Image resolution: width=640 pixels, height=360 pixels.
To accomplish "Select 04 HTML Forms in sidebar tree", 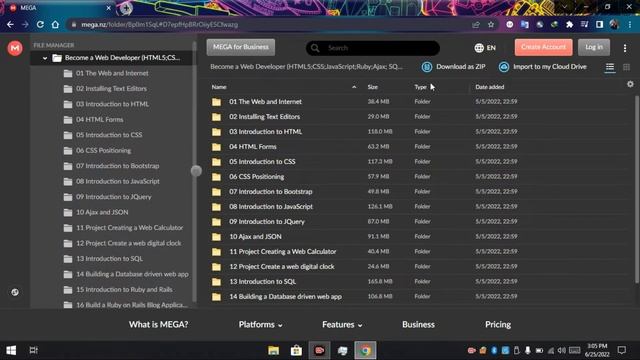I will point(99,120).
